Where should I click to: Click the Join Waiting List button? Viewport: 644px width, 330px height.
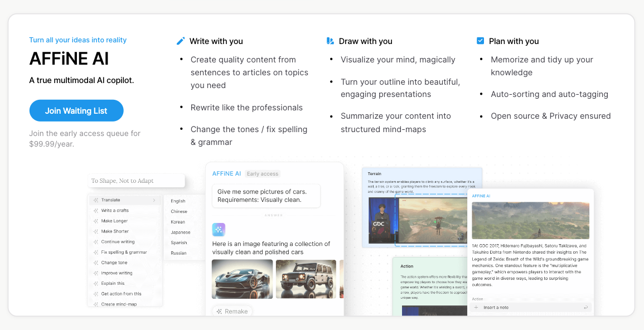click(76, 110)
